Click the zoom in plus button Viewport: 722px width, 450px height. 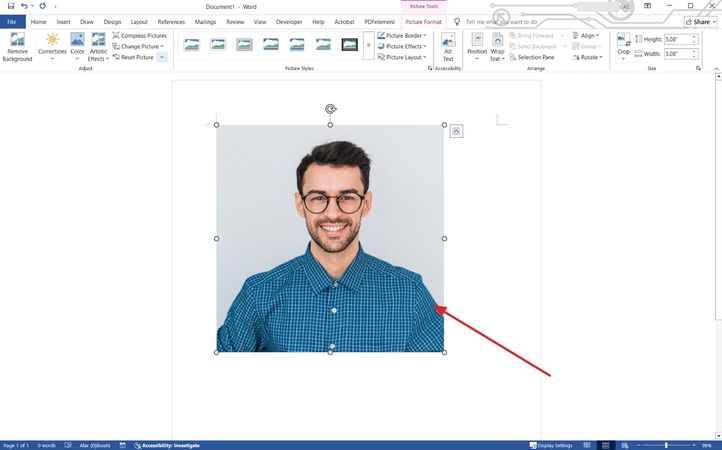694,445
